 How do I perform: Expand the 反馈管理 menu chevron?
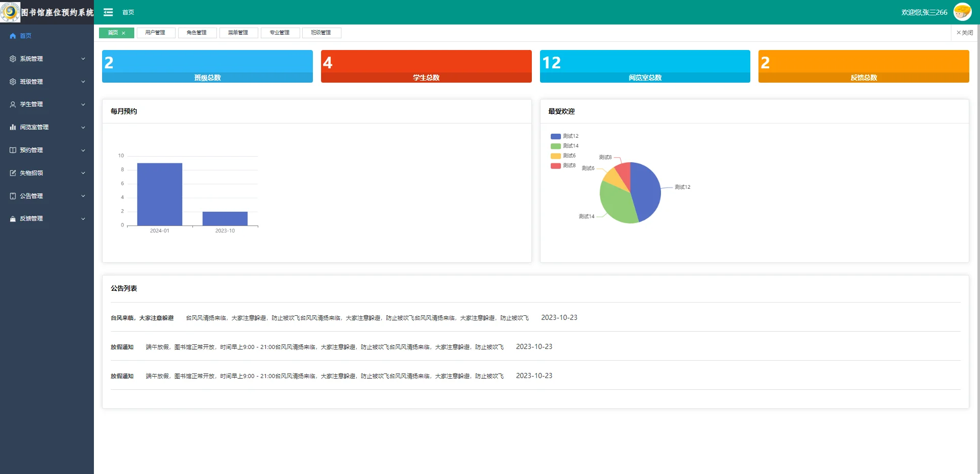(x=83, y=218)
